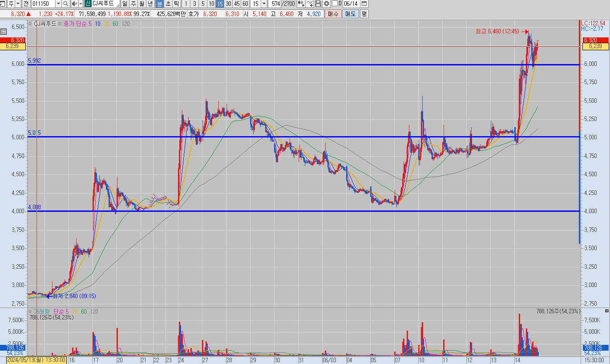Click the green 60 moving average price legend

coord(115,24)
